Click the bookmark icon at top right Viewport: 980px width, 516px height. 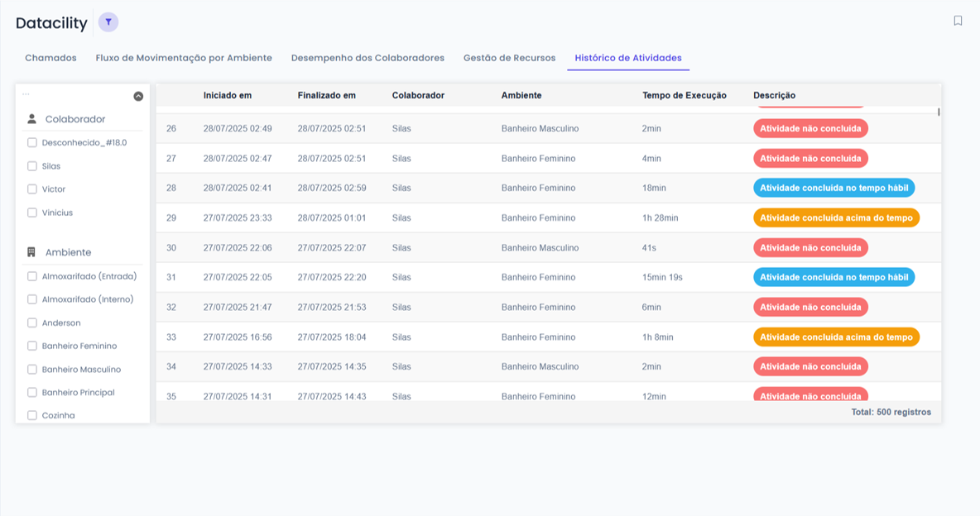(958, 21)
